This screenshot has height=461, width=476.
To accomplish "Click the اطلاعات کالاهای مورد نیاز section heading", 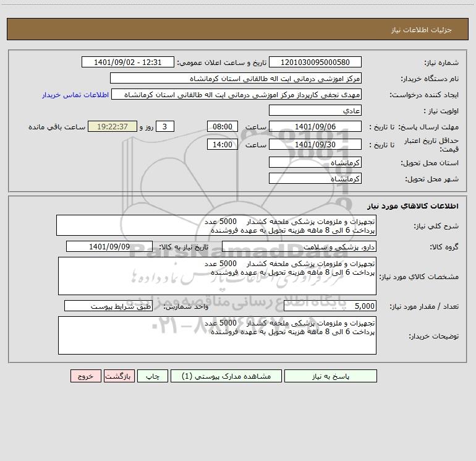I will click(413, 206).
